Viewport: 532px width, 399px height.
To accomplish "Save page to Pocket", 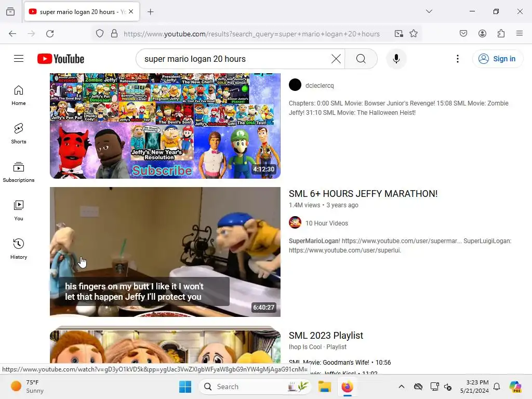I will (x=463, y=34).
